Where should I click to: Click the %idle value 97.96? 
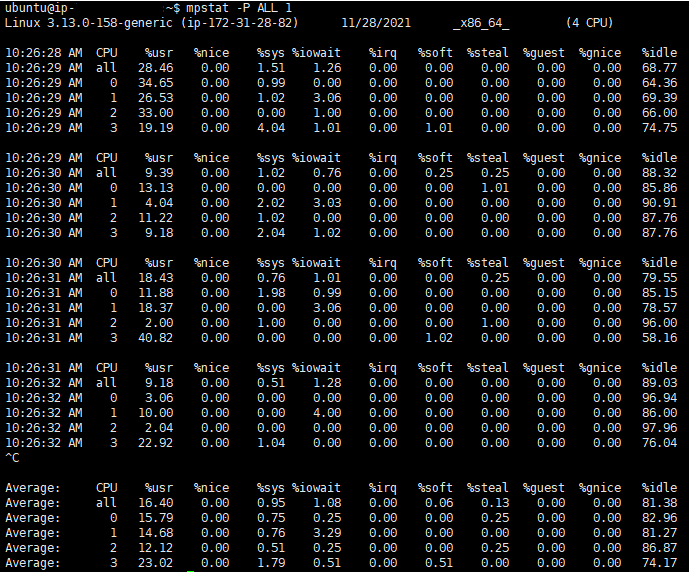[658, 428]
